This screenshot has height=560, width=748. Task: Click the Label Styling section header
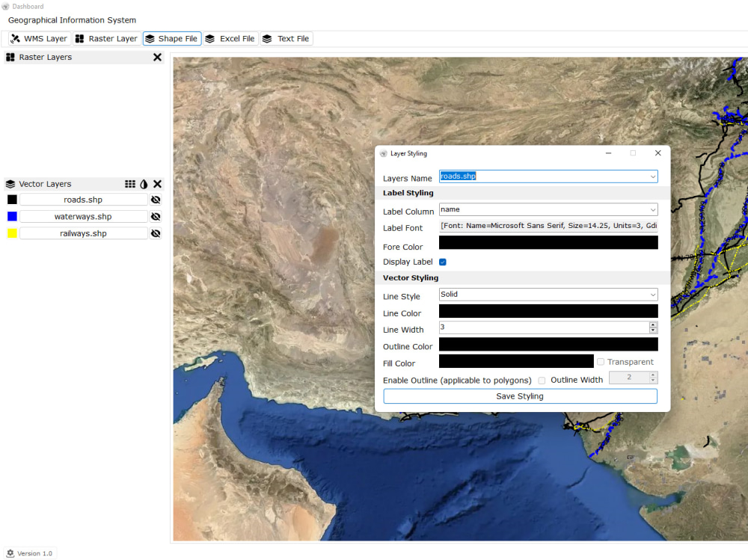[408, 193]
